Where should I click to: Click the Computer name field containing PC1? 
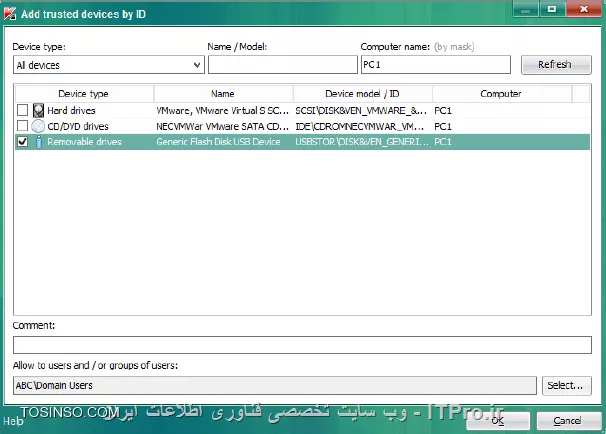[436, 65]
